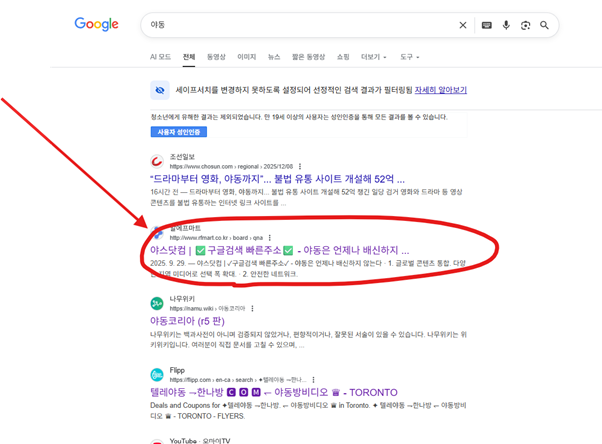Switch to the 이미지 tab
The height and width of the screenshot is (444, 602).
(x=246, y=57)
